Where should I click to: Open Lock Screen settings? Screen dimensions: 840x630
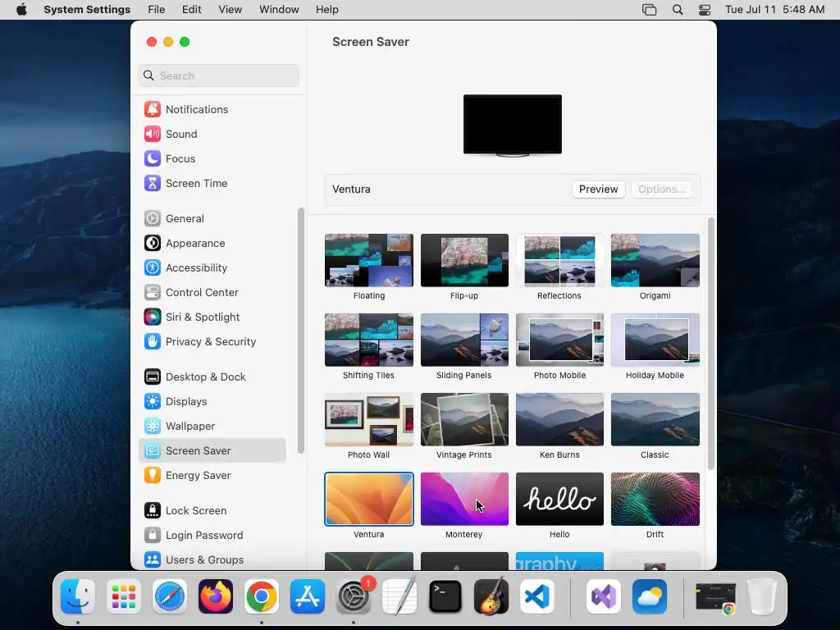pyautogui.click(x=212, y=511)
